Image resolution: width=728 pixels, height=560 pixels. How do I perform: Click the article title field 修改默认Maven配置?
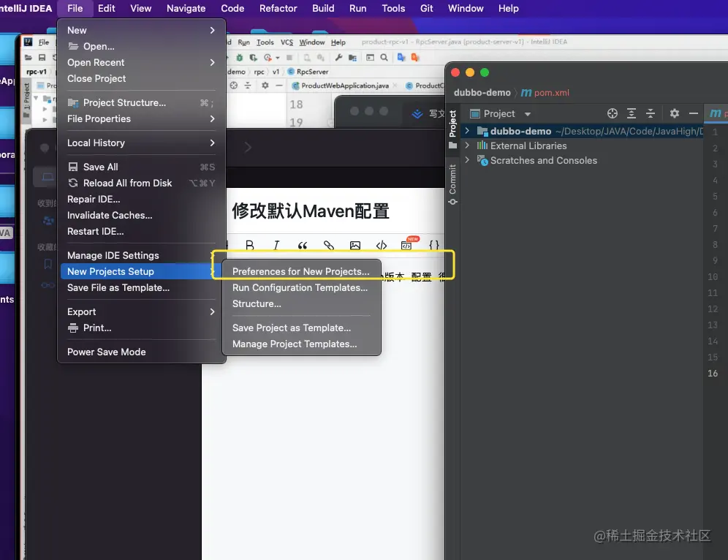pos(311,211)
